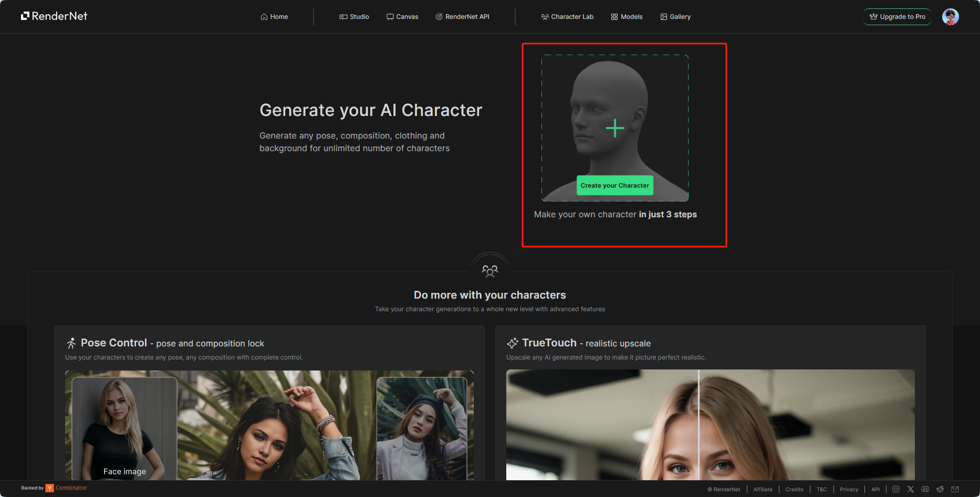The height and width of the screenshot is (497, 980).
Task: Click the beret woman thumbnail
Action: (422, 428)
